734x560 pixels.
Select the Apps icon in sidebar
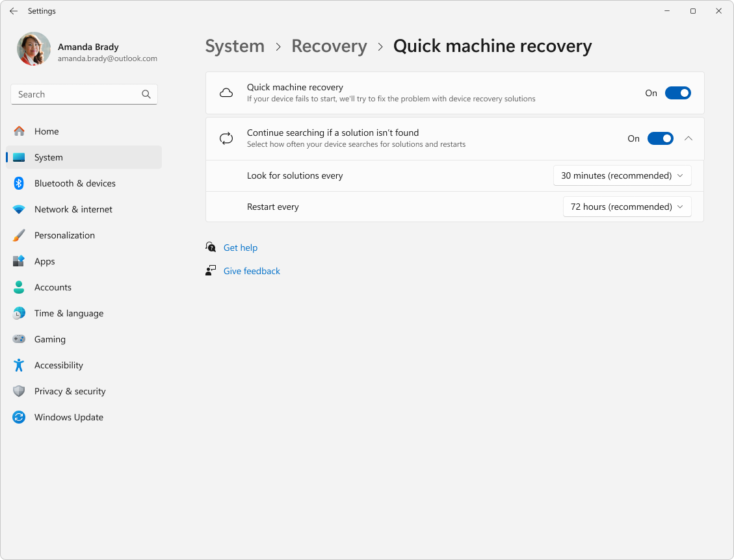point(19,261)
